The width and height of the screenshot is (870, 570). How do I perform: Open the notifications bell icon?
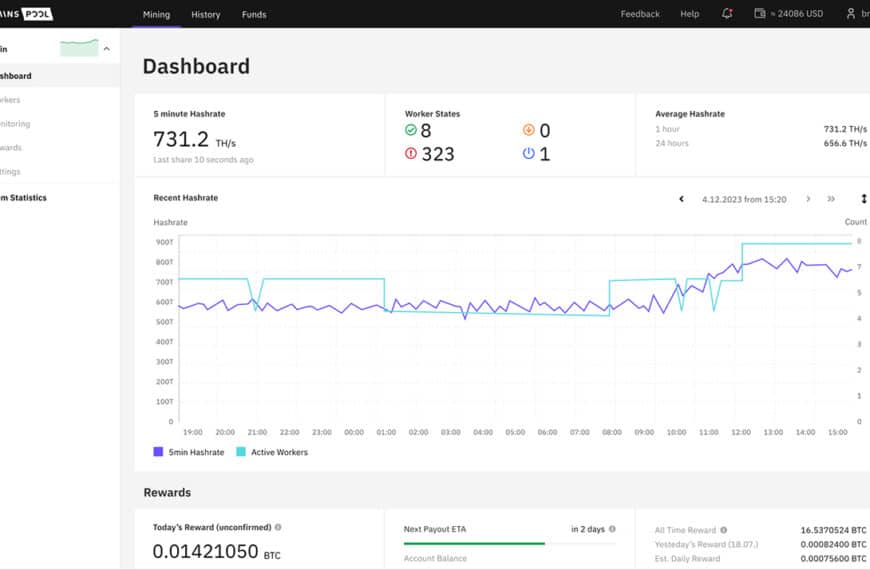pyautogui.click(x=727, y=14)
